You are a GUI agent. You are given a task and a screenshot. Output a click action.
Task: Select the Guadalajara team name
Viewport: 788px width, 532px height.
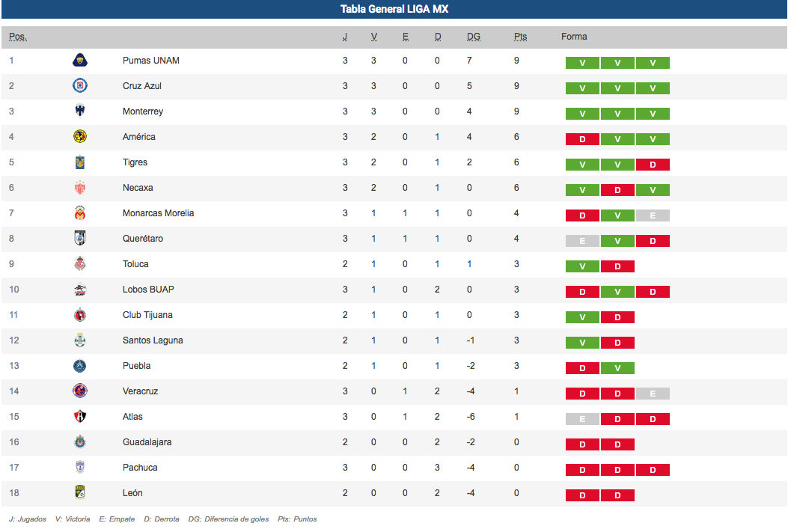pos(147,442)
